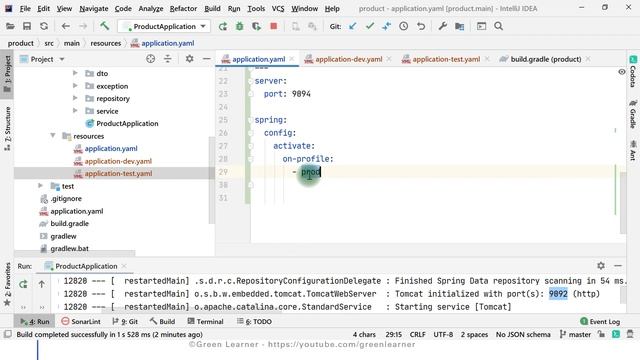Expand the test folder
Viewport: 640px width, 360px height.
[x=40, y=186]
